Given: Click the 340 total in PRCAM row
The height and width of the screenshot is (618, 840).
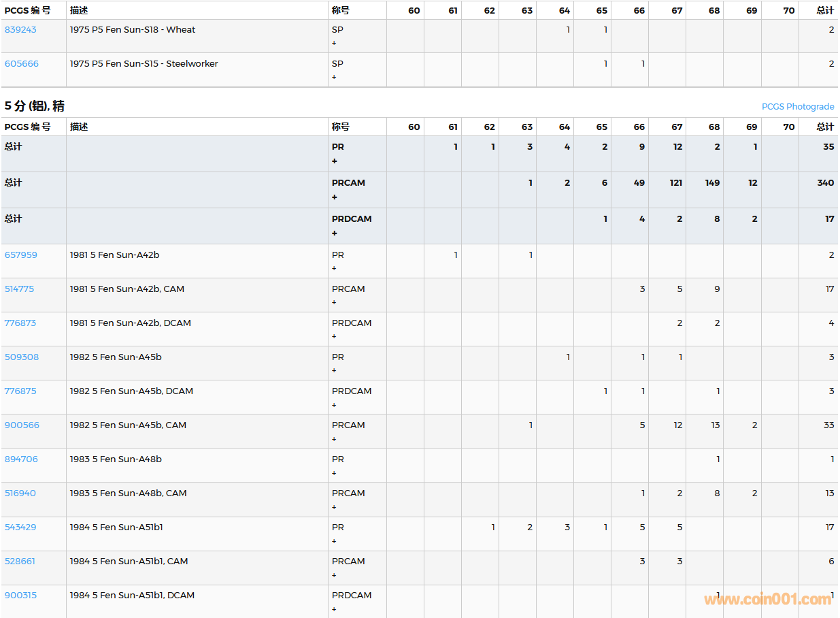Looking at the screenshot, I should point(826,183).
